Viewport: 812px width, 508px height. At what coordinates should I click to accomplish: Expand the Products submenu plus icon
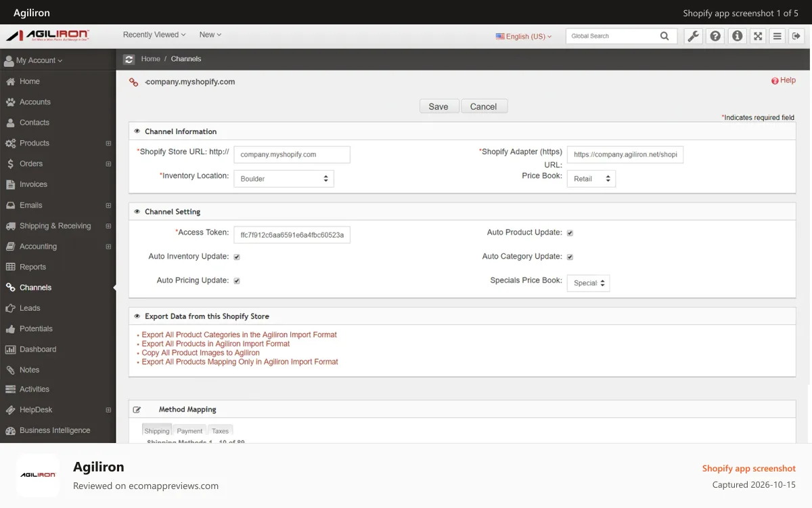tap(108, 144)
